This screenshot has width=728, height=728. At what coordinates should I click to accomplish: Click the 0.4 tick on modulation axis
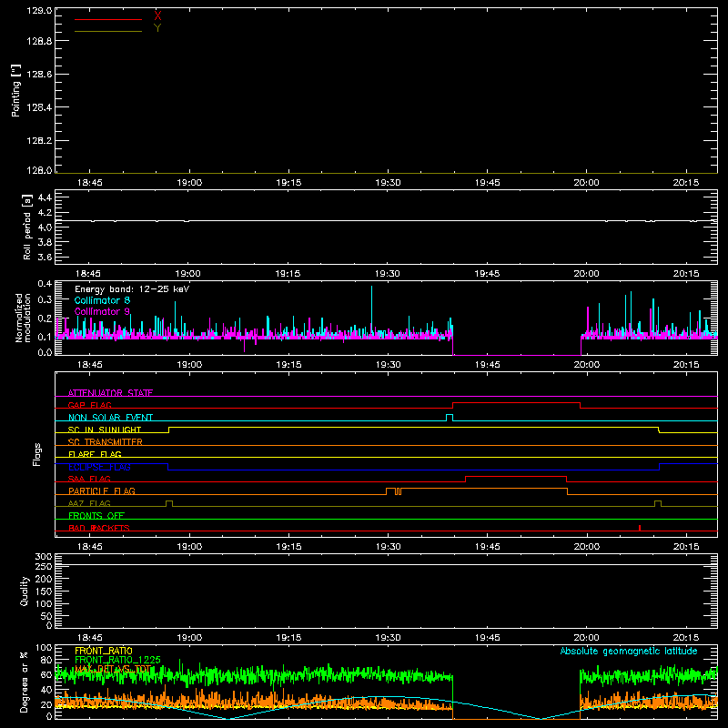click(45, 284)
